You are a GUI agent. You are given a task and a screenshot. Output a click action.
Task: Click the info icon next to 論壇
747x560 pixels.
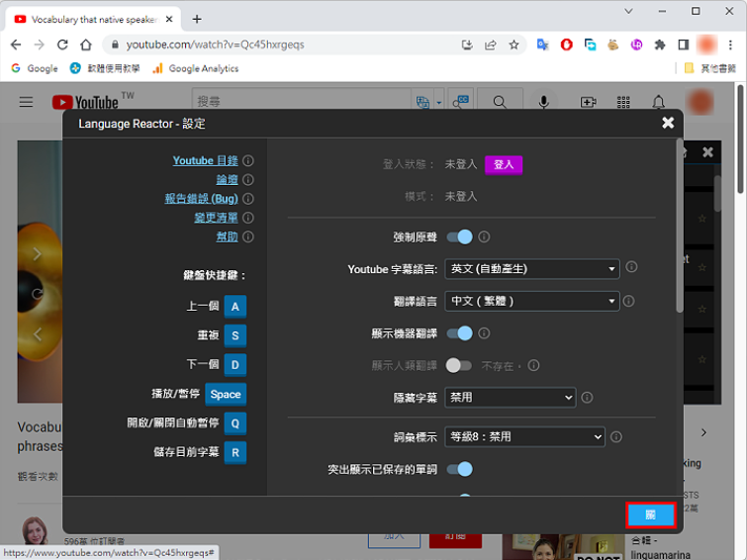[x=248, y=180]
